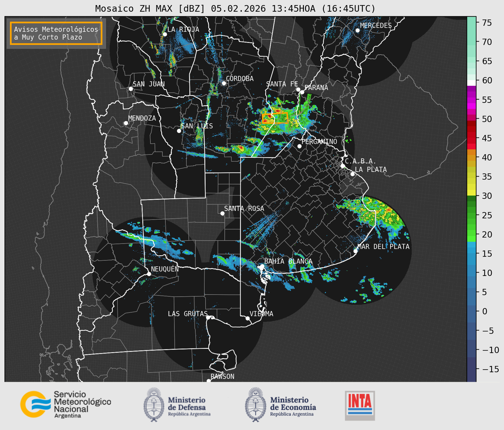Image resolution: width=504 pixels, height=430 pixels.
Task: Select the LA RIOJA city marker dot
Action: [x=165, y=34]
